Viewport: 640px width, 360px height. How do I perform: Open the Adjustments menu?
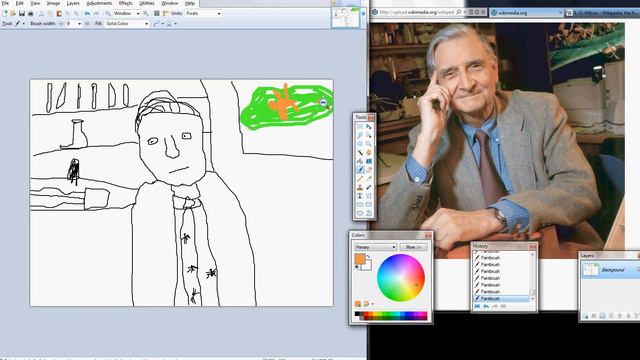(99, 3)
